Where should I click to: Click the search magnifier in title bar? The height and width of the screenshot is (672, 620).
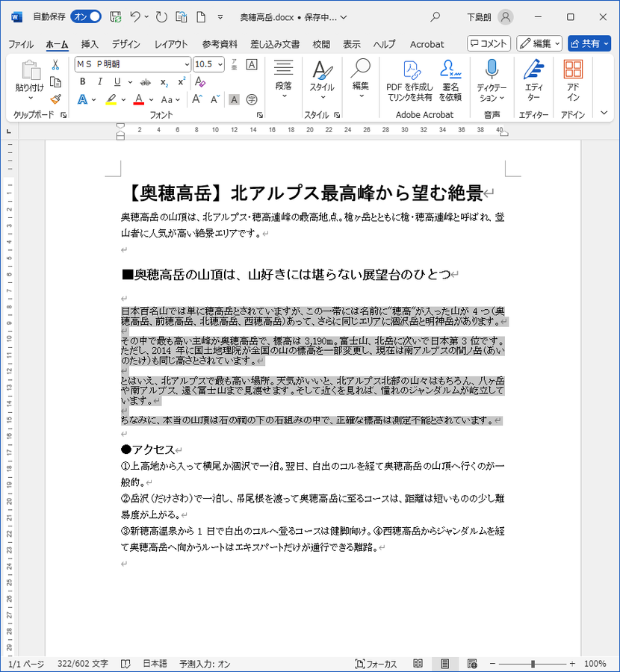coord(435,17)
